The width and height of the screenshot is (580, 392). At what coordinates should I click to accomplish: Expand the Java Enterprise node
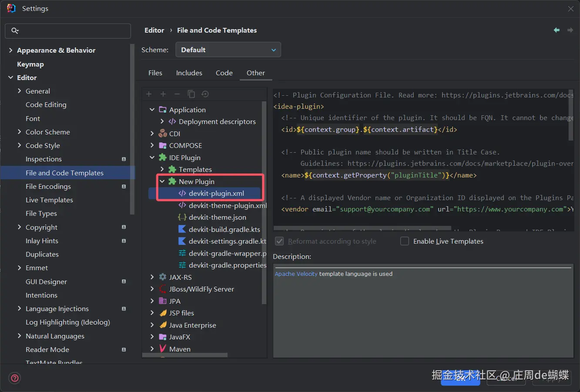[152, 325]
